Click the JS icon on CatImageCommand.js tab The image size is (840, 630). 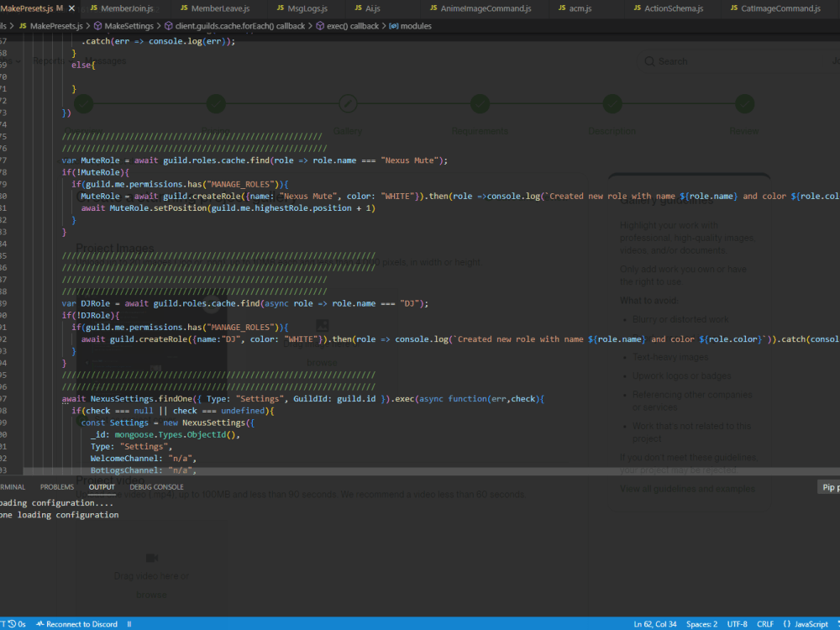[733, 8]
